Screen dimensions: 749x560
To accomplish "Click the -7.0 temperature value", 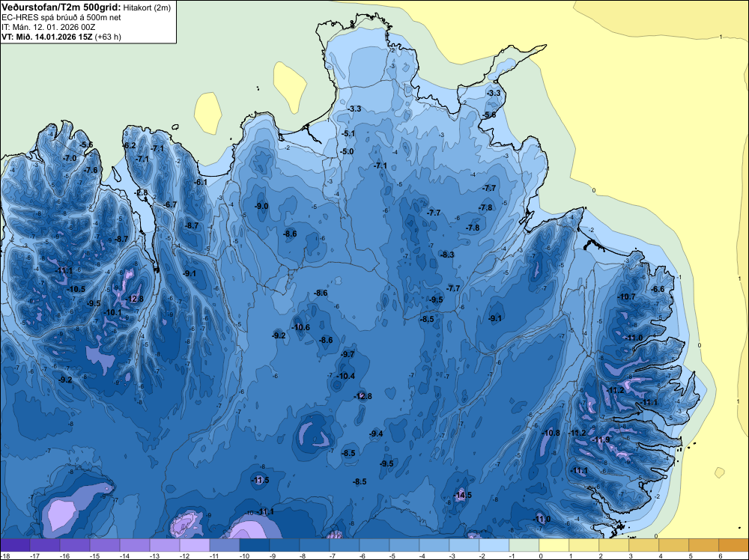I will [x=70, y=158].
